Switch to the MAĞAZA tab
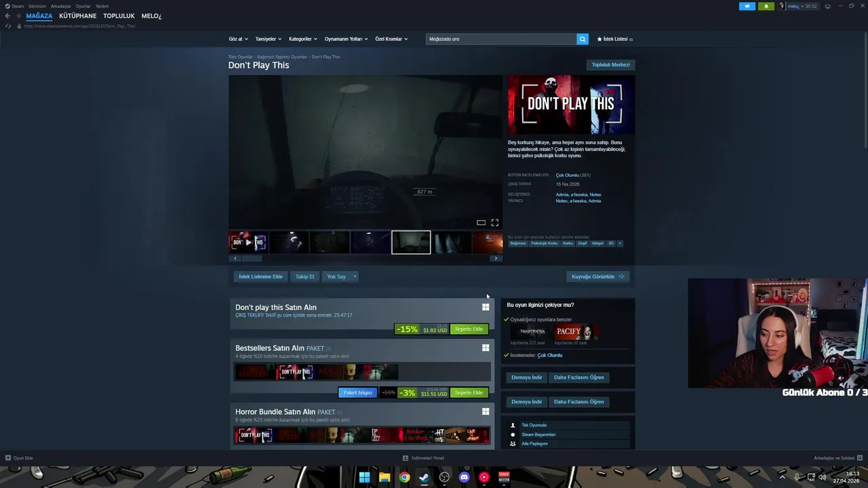This screenshot has width=868, height=488. [x=39, y=16]
